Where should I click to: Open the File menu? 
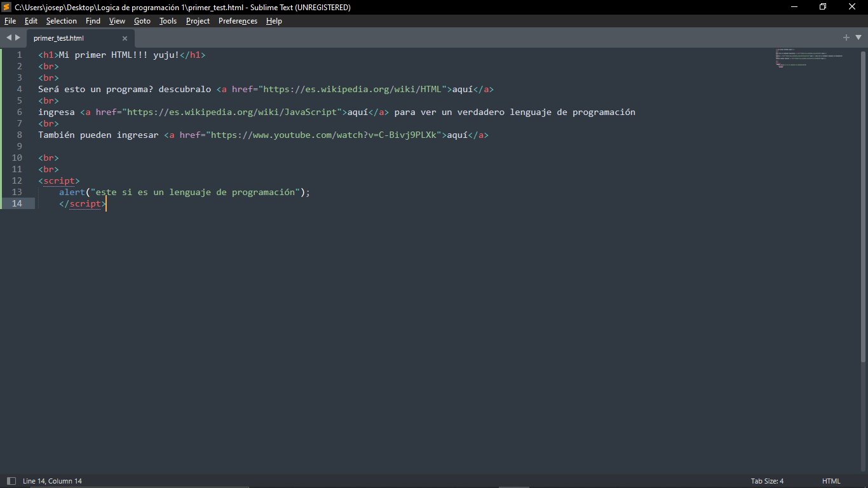coord(10,21)
